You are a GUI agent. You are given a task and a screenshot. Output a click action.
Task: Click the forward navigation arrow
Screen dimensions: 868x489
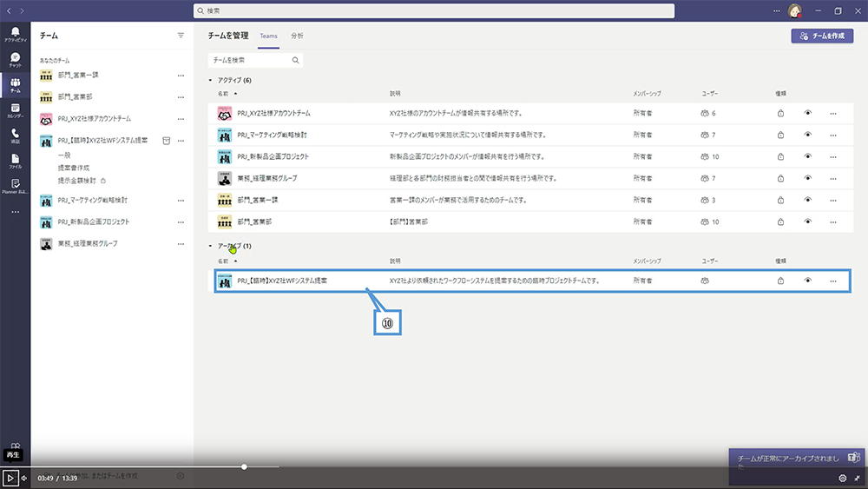[x=23, y=10]
